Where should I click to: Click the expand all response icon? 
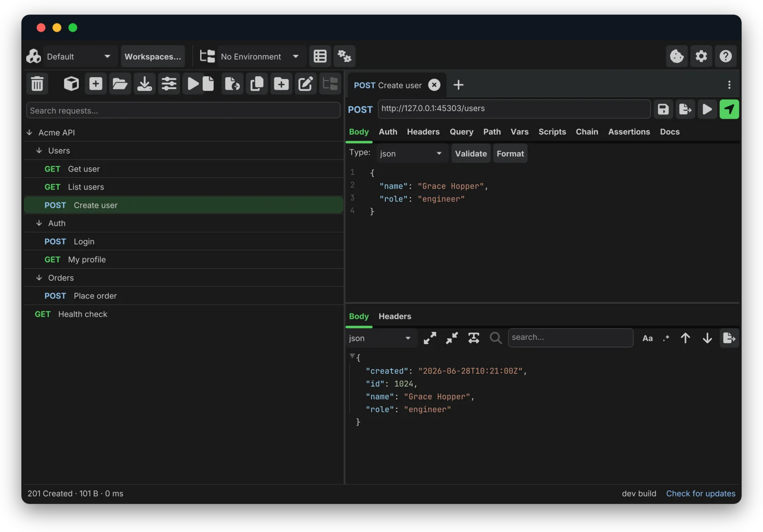(430, 338)
